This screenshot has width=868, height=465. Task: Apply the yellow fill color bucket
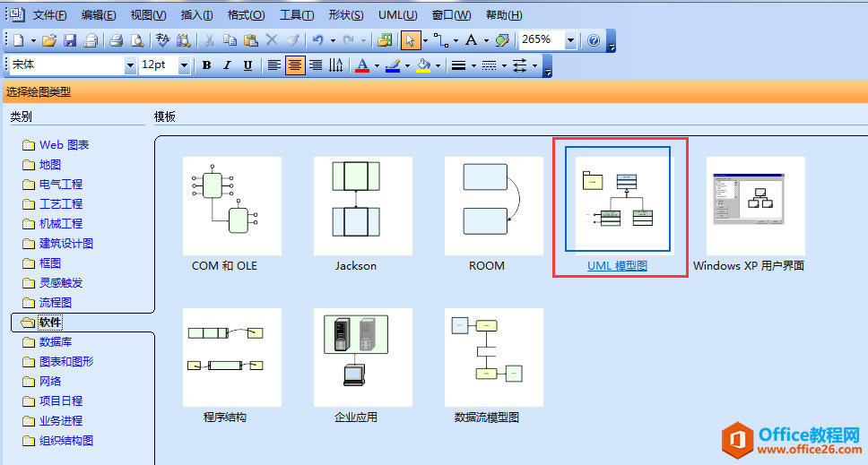(x=423, y=65)
